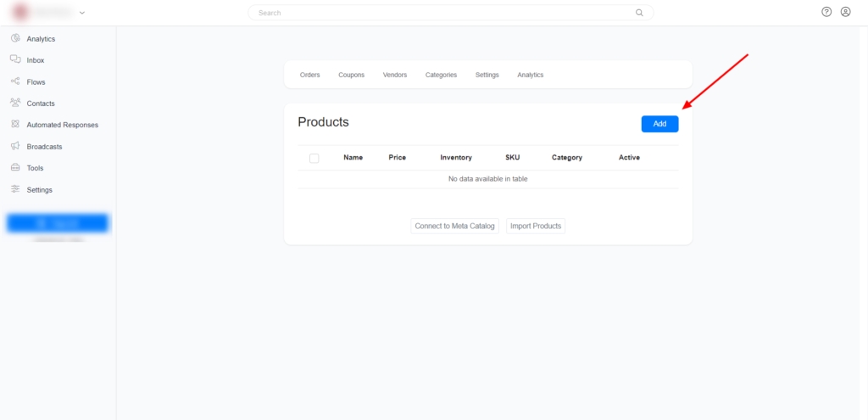Click into the top Search field
This screenshot has height=420, width=868.
[x=441, y=13]
